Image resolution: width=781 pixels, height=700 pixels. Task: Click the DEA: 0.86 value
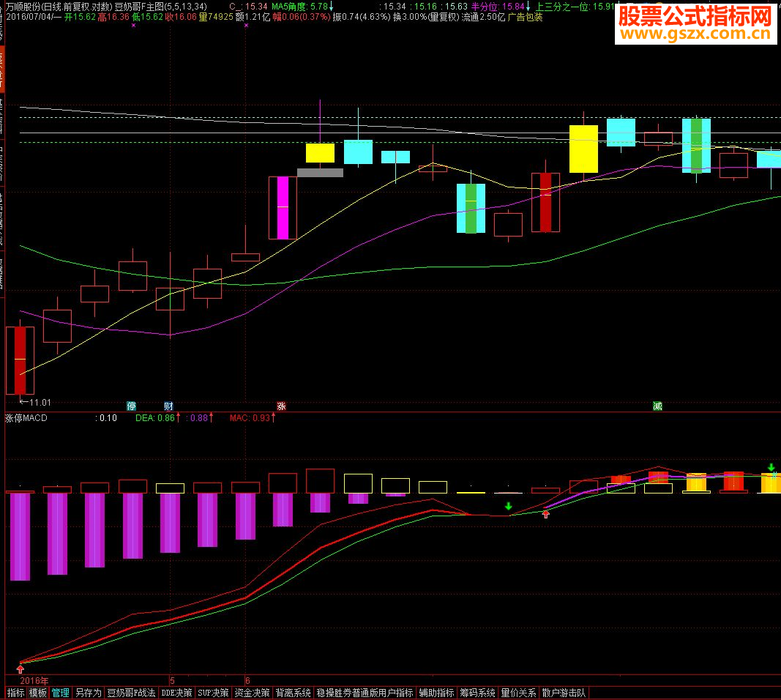point(155,418)
